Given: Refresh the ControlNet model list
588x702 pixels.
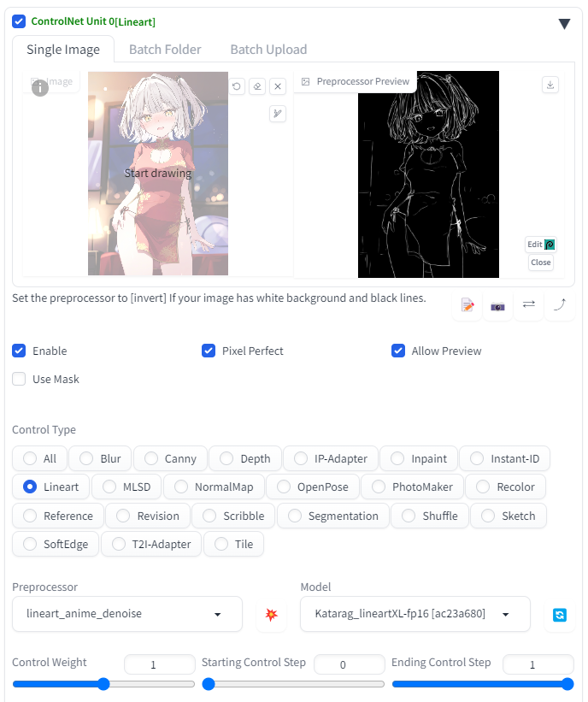Looking at the screenshot, I should click(x=560, y=615).
